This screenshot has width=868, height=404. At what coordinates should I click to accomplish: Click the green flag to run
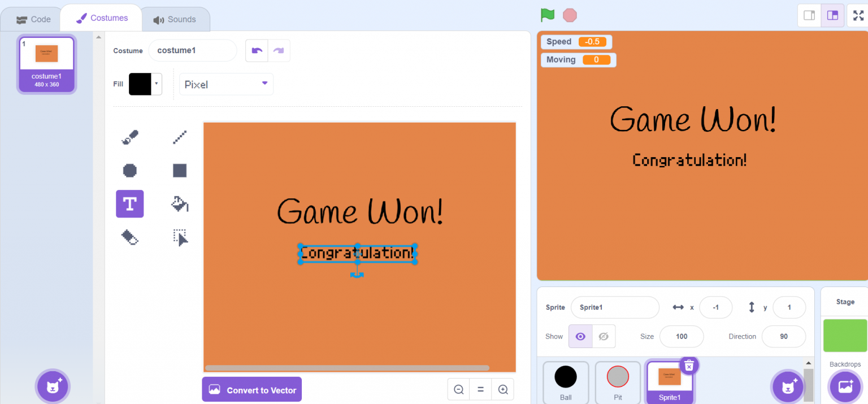tap(547, 15)
